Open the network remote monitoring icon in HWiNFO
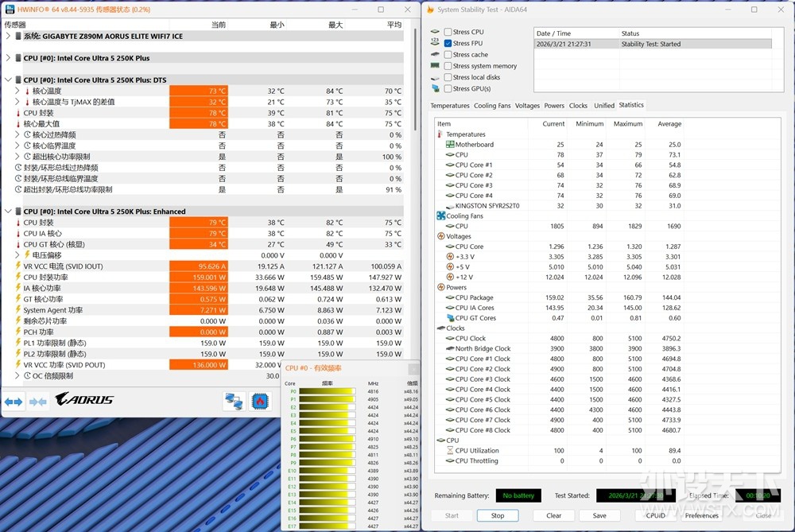Image resolution: width=795 pixels, height=532 pixels. (234, 402)
